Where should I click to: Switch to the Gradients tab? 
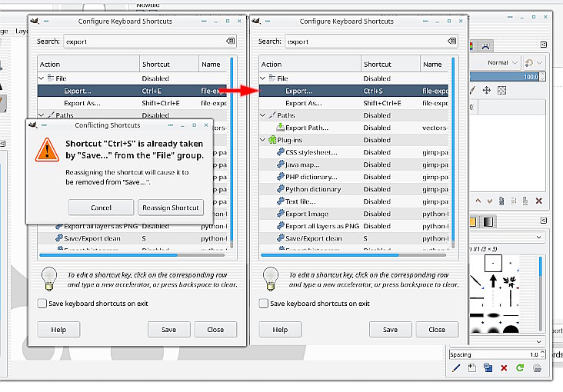point(488,222)
